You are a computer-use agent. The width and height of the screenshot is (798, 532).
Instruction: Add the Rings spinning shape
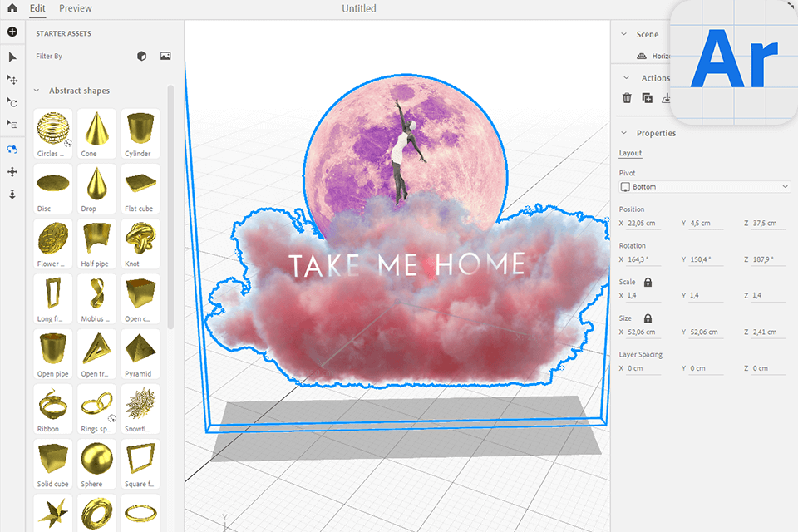pyautogui.click(x=96, y=408)
